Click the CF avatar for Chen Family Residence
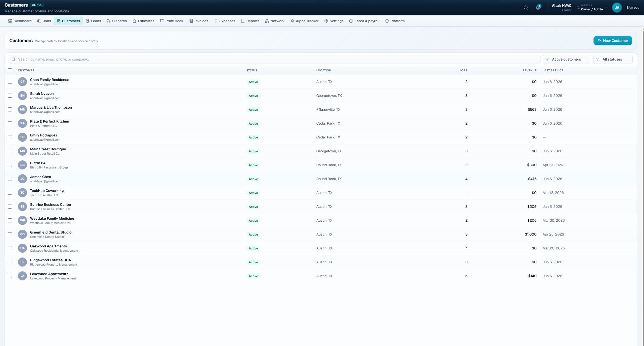This screenshot has height=346, width=644. [x=22, y=82]
